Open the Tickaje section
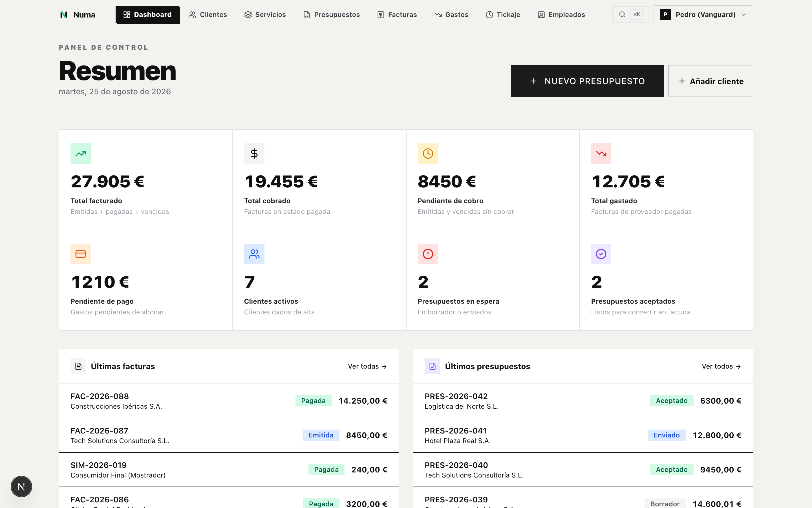 [x=503, y=15]
